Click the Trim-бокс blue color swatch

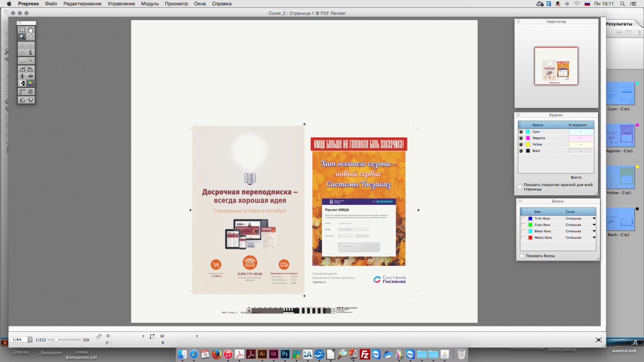pos(530,219)
